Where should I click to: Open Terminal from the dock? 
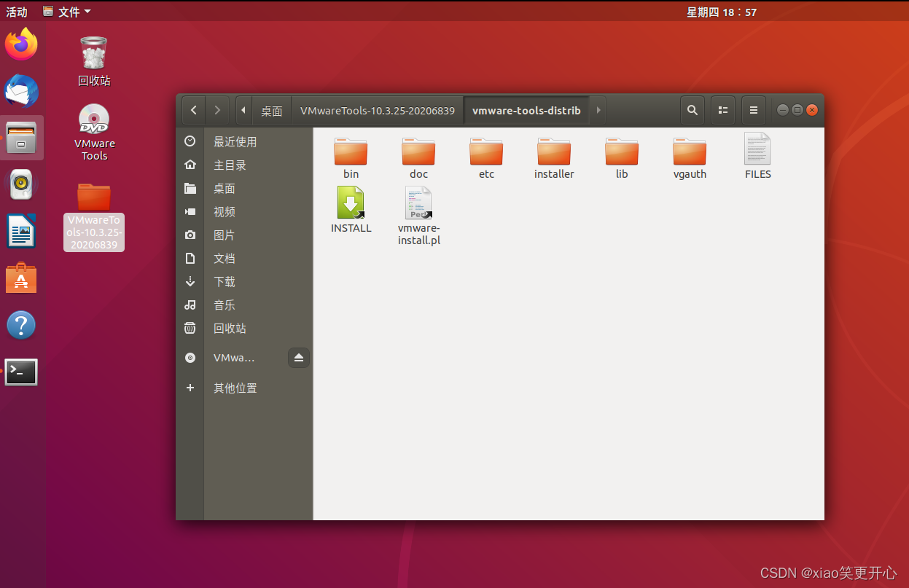(21, 372)
